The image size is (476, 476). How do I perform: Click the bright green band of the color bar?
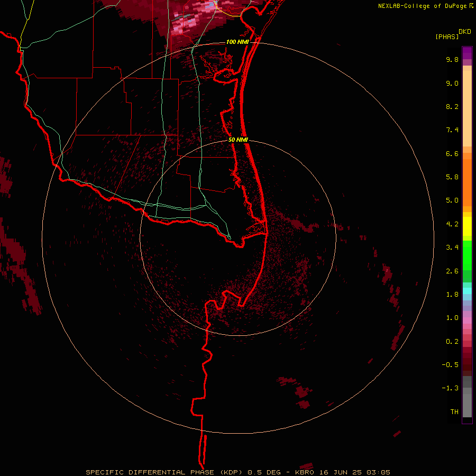tap(467, 255)
